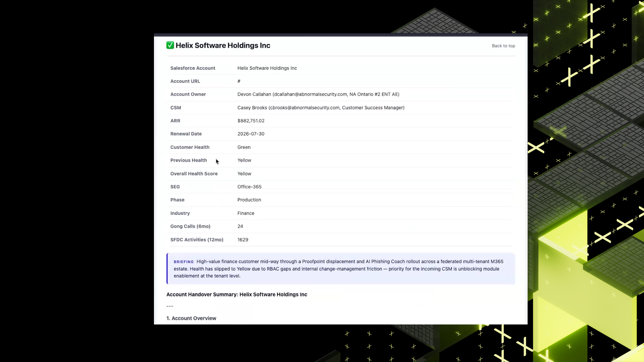Click the ARR value $882,751.02
Viewport: 644px width, 362px height.
pyautogui.click(x=251, y=121)
